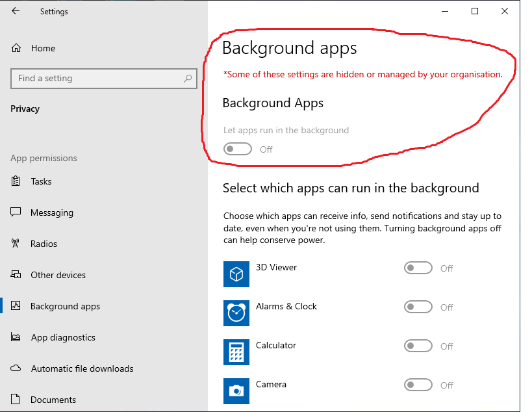Click the Alarms & Clock app icon
This screenshot has width=532, height=412.
point(236,313)
